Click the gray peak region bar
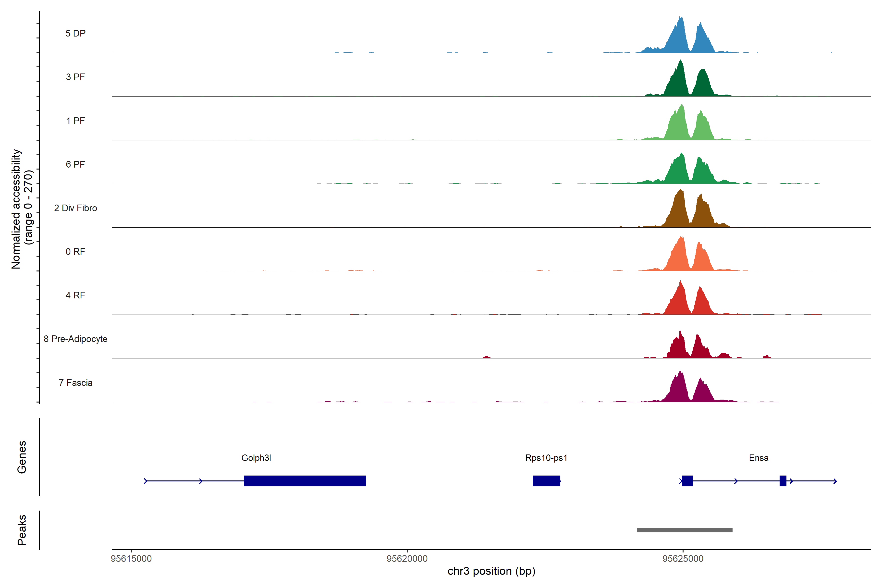The image size is (882, 588). coord(684,530)
